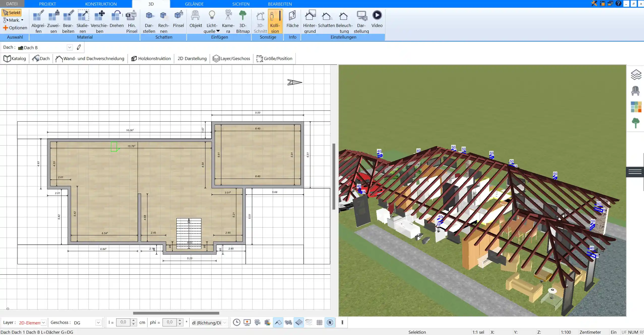
Task: Open the DATEI menu
Action: coord(12,4)
